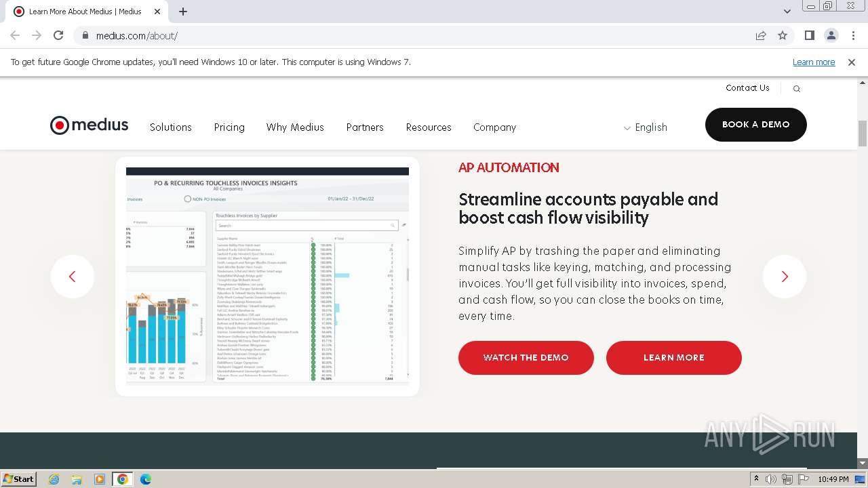Screen dimensions: 868x488
Task: Click the Chrome update message text
Action: [x=211, y=62]
